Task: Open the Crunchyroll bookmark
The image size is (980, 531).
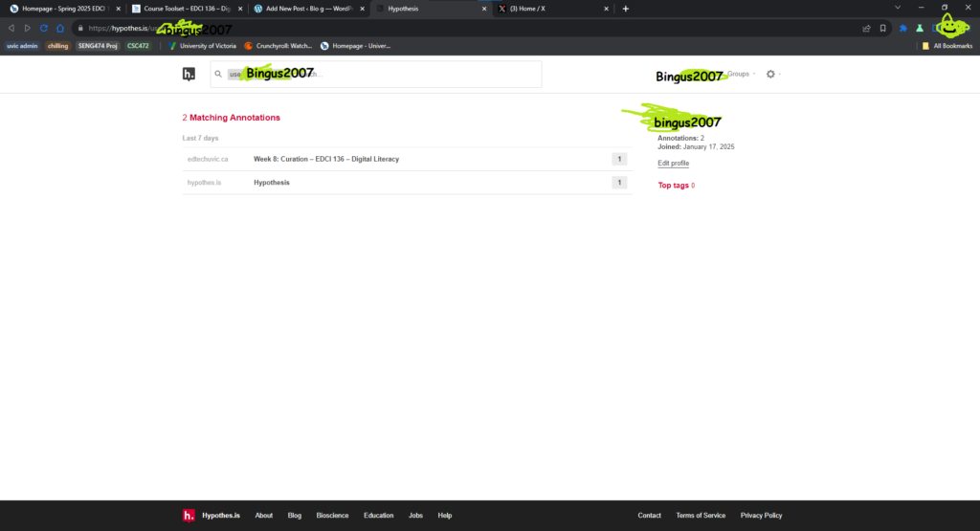Action: click(278, 46)
